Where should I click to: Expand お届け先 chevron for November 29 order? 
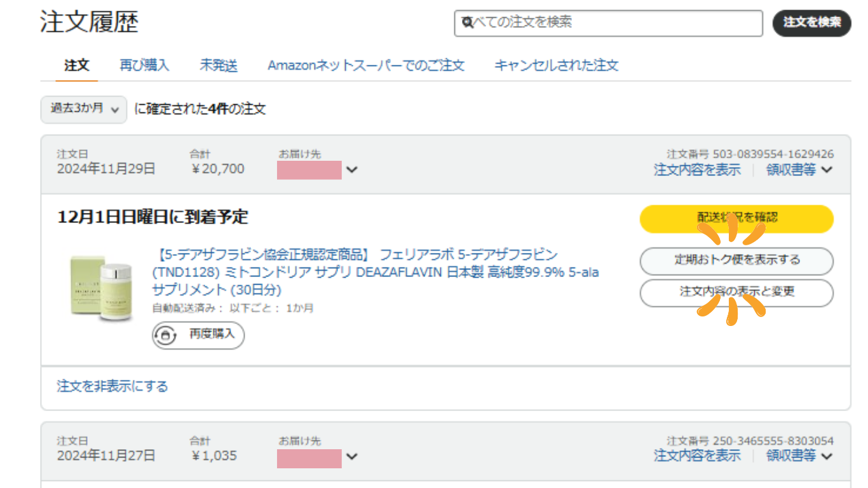(x=352, y=170)
